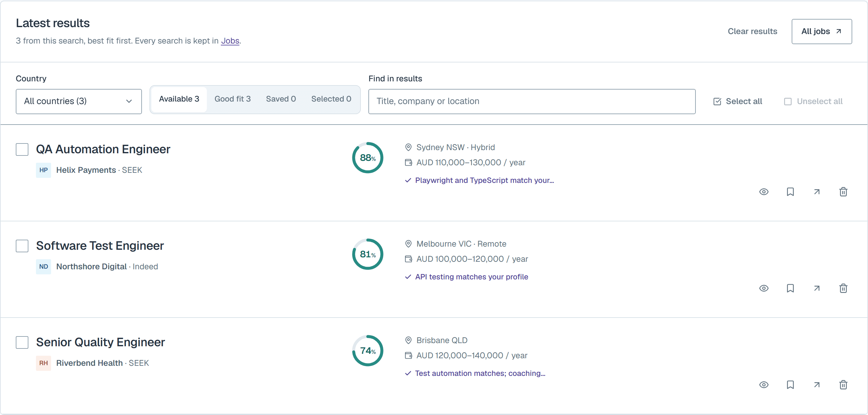The width and height of the screenshot is (868, 415).
Task: Click the ND Northshore Digital logo badge
Action: click(x=44, y=267)
